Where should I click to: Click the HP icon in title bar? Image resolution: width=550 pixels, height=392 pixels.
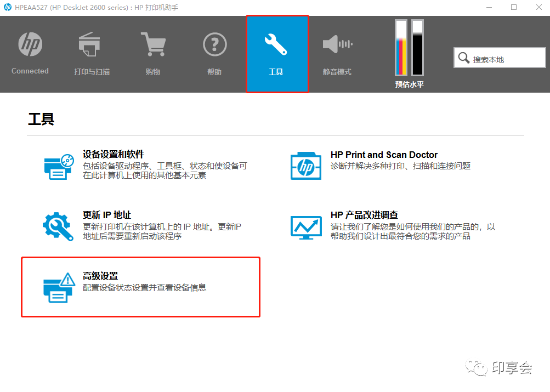[7, 7]
